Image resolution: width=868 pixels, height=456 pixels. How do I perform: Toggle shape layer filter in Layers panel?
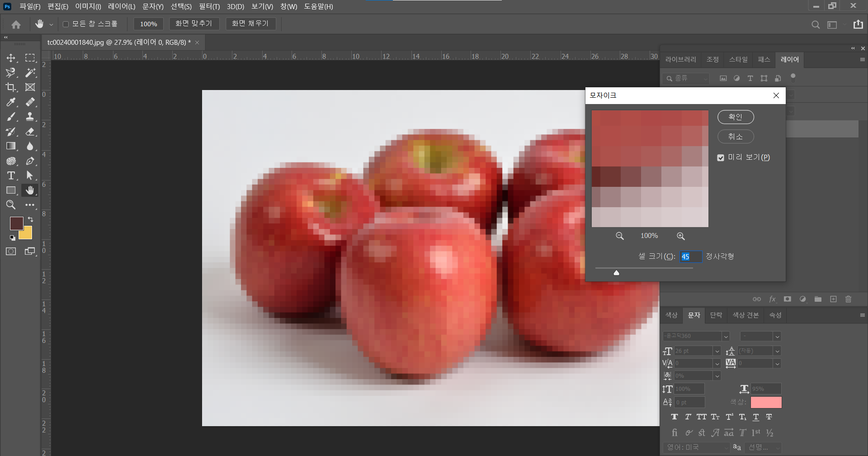tap(764, 78)
